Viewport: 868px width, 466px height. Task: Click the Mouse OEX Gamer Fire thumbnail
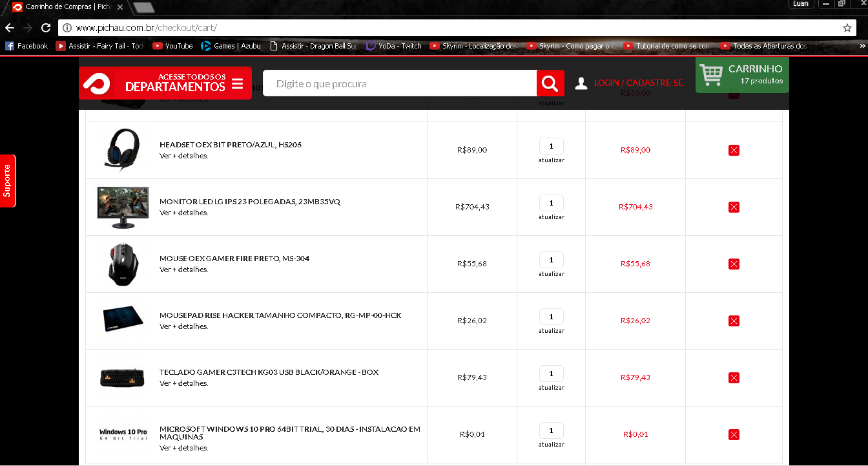click(x=123, y=264)
